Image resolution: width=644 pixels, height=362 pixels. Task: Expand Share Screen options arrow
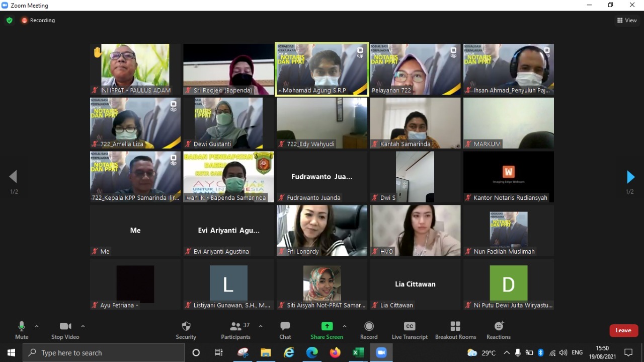click(344, 326)
